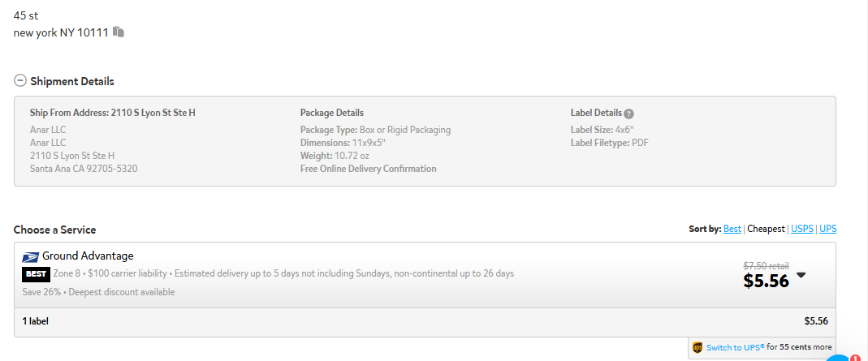
Task: Collapse the Shipment Details section
Action: click(x=20, y=81)
